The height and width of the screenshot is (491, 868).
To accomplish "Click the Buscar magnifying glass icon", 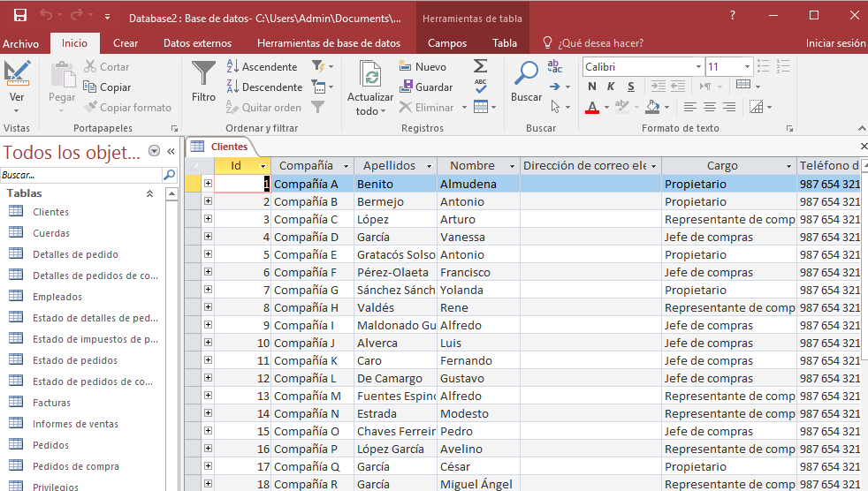I will coord(526,72).
